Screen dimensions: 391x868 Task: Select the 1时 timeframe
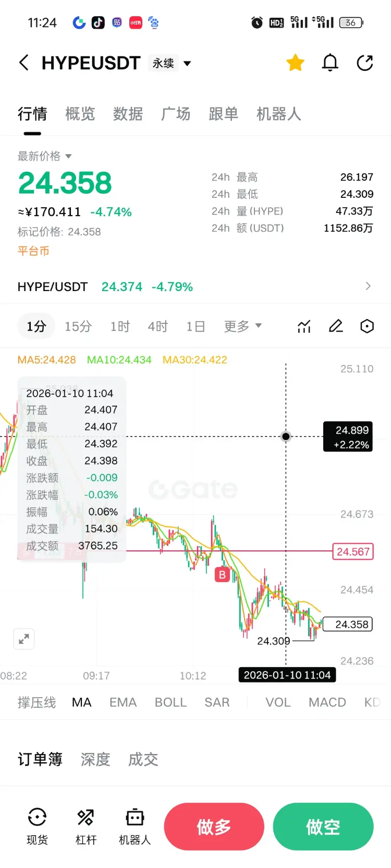[x=120, y=326]
